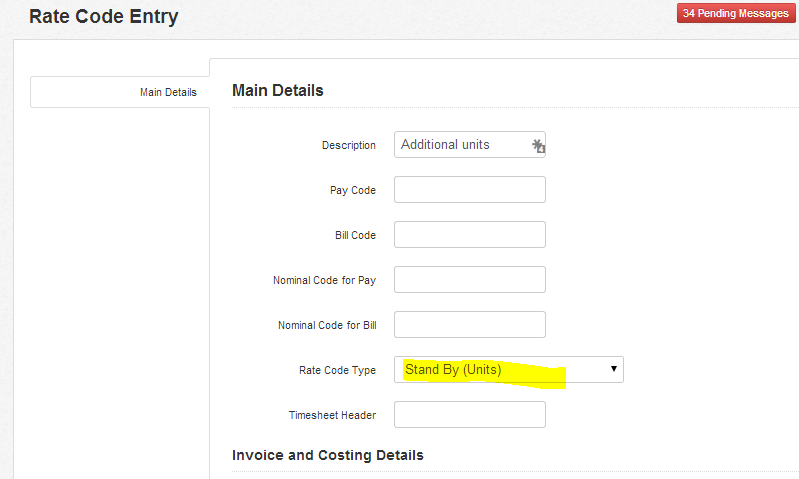The image size is (799, 479).
Task: Click the Bill Code label
Action: [355, 235]
